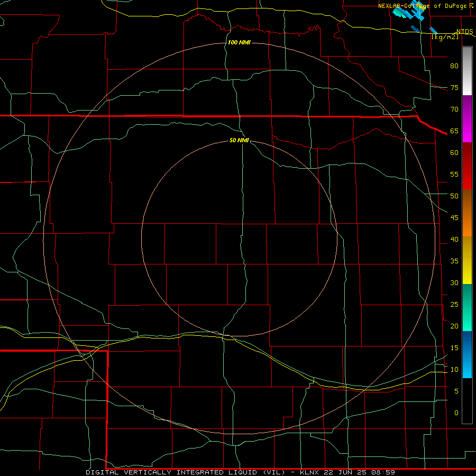The width and height of the screenshot is (476, 476).
Task: Click the "100 NMI" range ring label
Action: pyautogui.click(x=239, y=42)
